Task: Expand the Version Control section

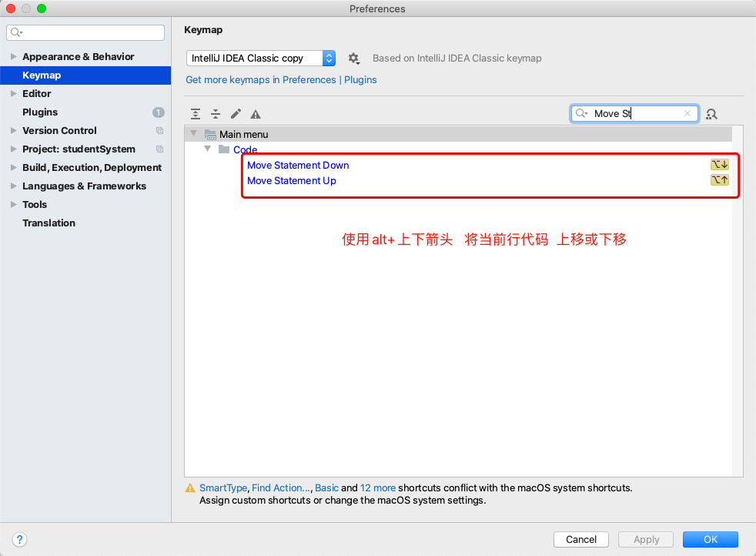Action: click(14, 131)
